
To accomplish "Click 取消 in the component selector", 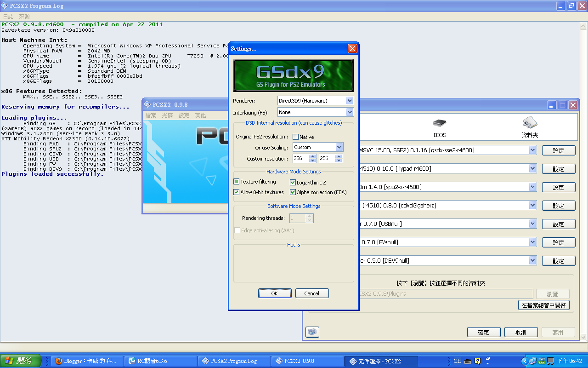I will (x=521, y=332).
